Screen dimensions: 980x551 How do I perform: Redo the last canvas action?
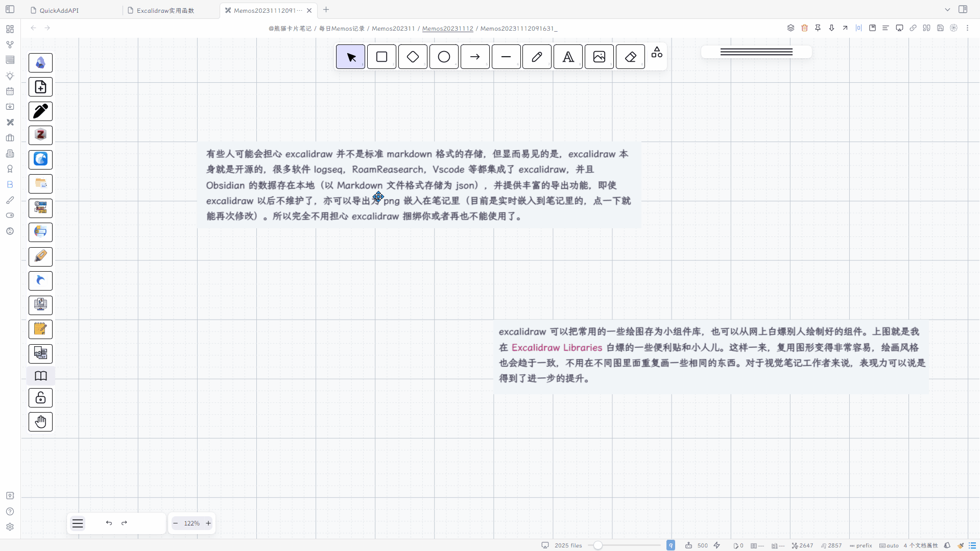124,523
